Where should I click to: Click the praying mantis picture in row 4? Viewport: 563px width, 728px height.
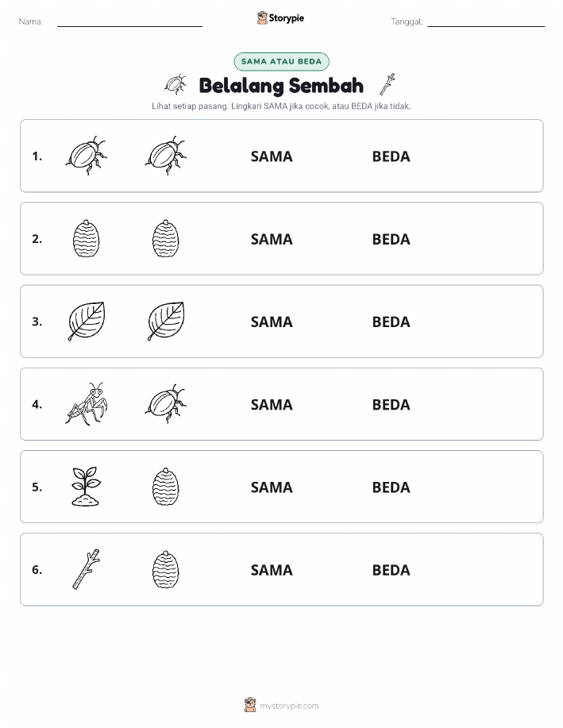click(x=87, y=404)
